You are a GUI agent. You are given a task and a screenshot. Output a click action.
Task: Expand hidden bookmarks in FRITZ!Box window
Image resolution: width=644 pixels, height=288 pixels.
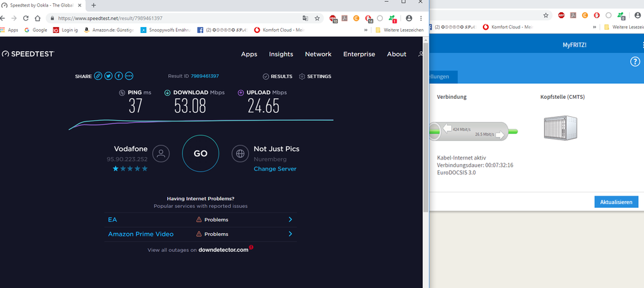click(594, 26)
